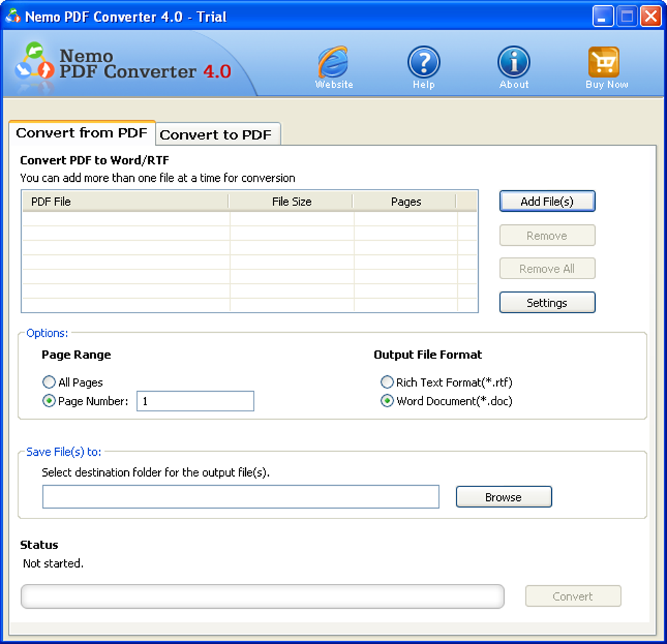The width and height of the screenshot is (667, 644).
Task: Click the conversion progress bar
Action: (262, 596)
